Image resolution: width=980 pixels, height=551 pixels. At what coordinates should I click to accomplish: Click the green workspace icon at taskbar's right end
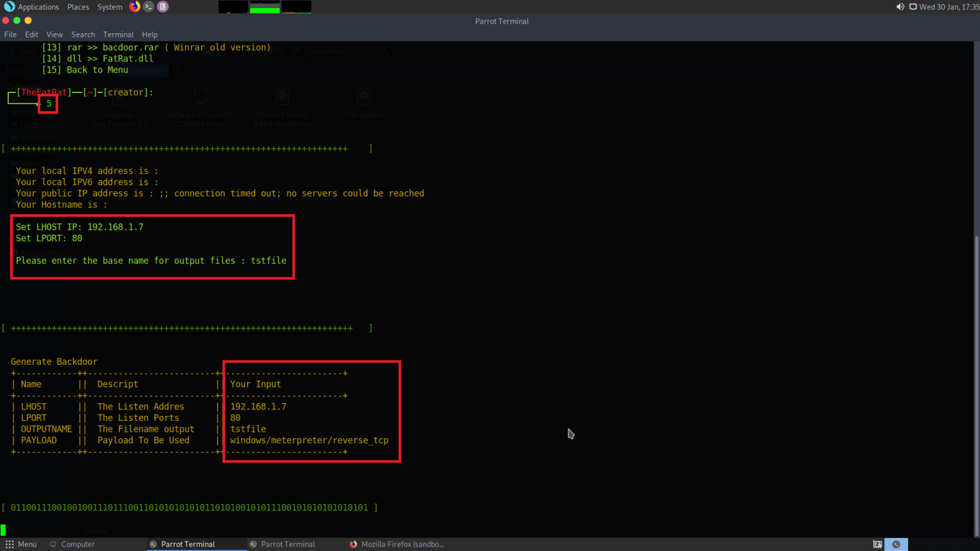pos(896,544)
